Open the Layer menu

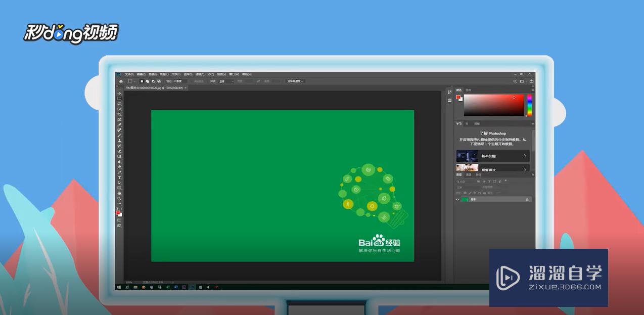tap(164, 74)
